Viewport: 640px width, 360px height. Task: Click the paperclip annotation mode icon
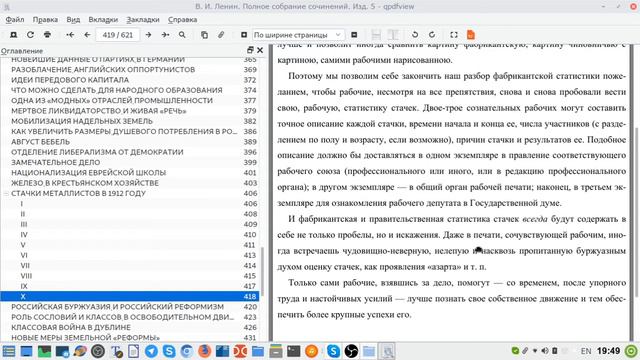coord(221,35)
